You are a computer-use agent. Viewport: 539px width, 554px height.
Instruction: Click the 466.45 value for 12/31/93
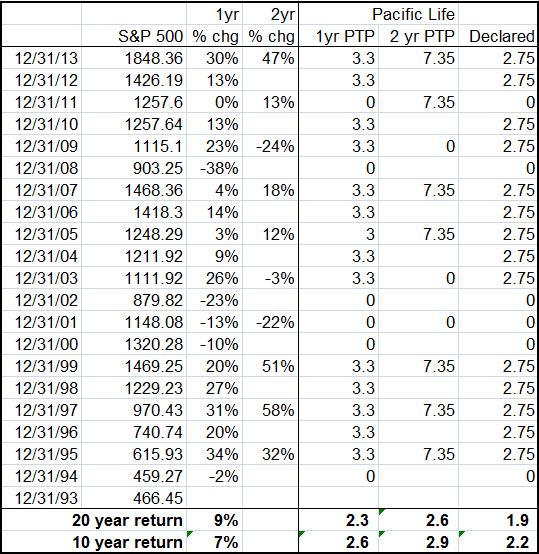coord(134,498)
